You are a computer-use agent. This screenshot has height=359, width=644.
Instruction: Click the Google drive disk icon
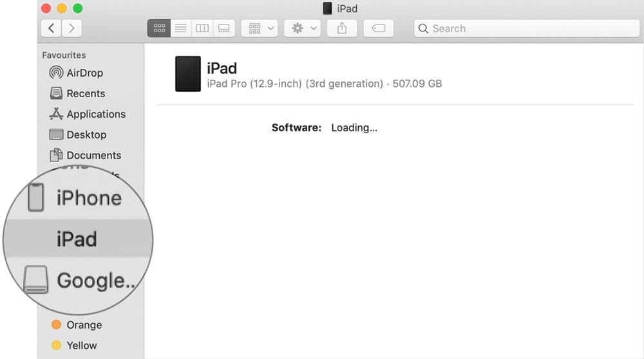coord(35,280)
